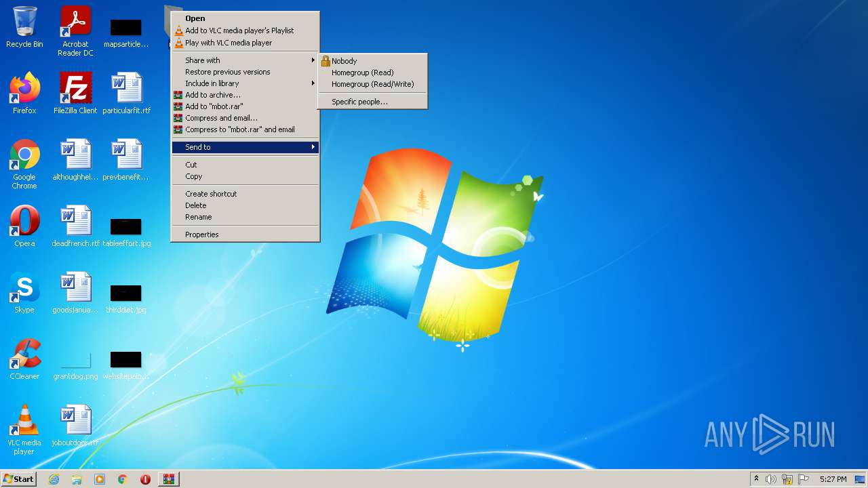Click the Firefox desktop shortcut

[24, 94]
